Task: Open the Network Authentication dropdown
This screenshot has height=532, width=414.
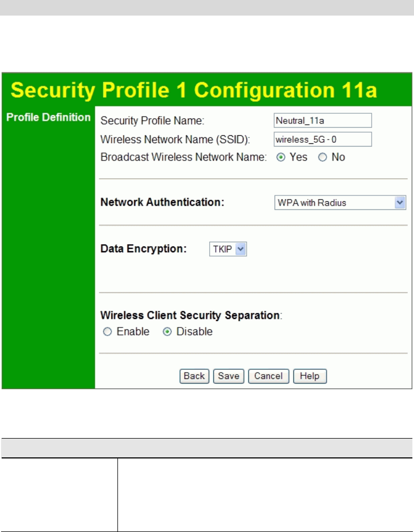Action: 339,203
